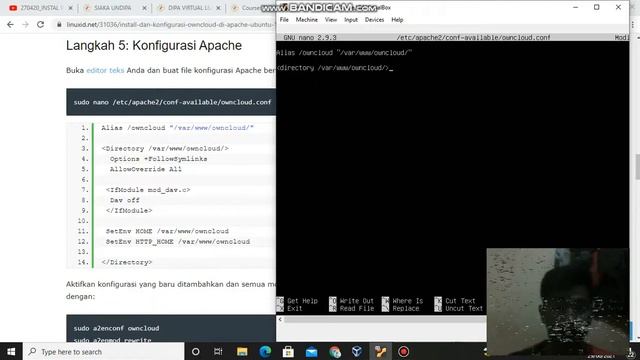The image size is (640, 360).
Task: Open the Mail app from taskbar
Action: pos(311,351)
